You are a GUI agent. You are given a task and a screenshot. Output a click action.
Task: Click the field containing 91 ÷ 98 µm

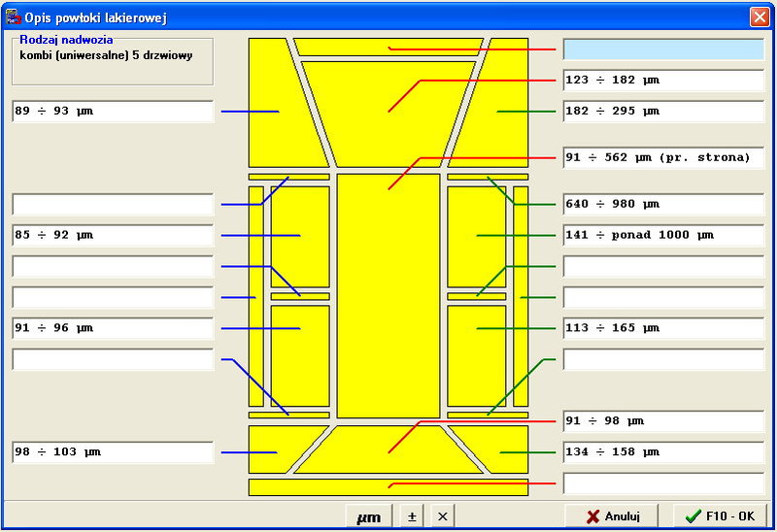click(663, 421)
